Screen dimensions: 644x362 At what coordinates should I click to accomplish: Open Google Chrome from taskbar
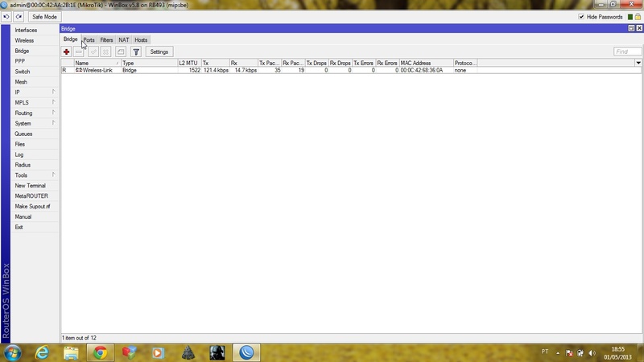pos(100,352)
